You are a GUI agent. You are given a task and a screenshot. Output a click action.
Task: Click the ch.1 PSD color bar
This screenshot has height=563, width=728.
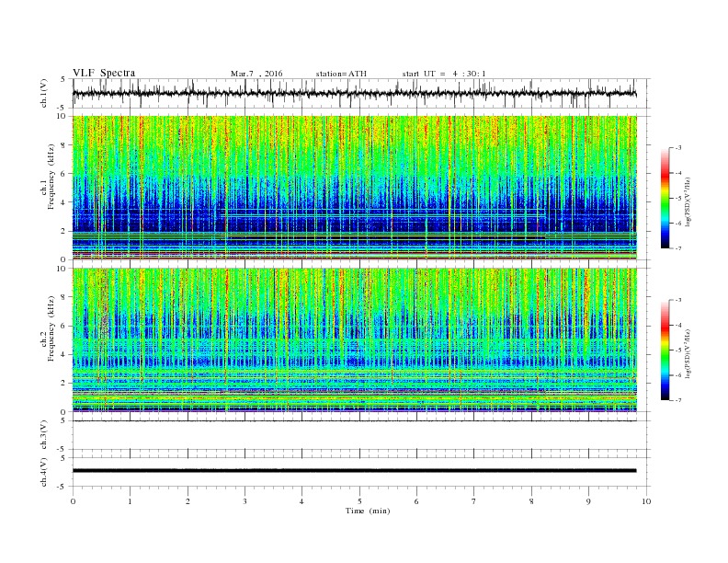click(x=665, y=198)
